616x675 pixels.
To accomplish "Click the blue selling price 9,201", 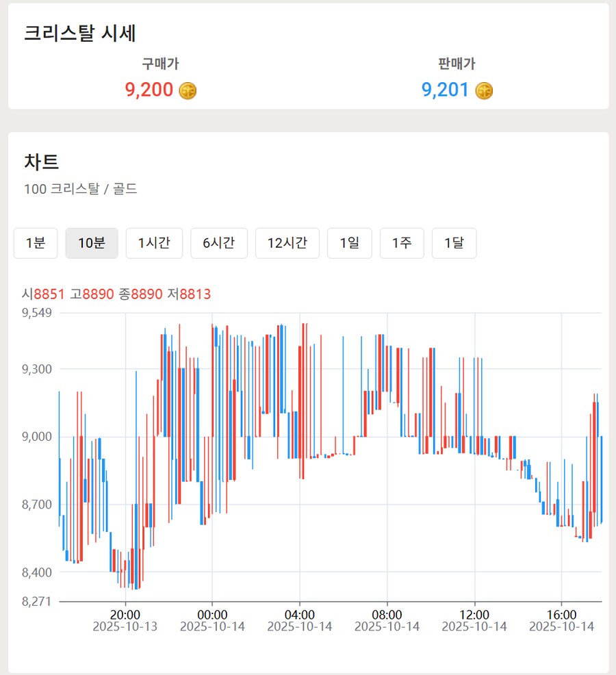I will pyautogui.click(x=446, y=90).
